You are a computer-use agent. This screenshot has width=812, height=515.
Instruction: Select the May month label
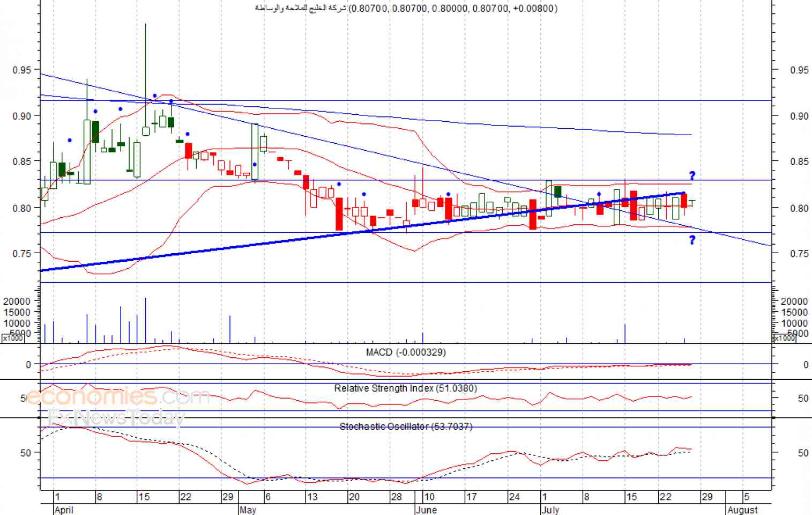point(248,510)
